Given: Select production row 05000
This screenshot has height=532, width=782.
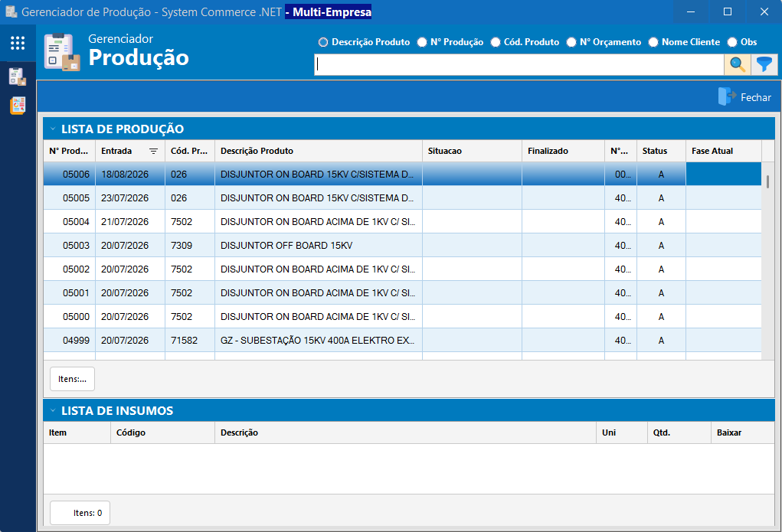Looking at the screenshot, I should pyautogui.click(x=402, y=317).
